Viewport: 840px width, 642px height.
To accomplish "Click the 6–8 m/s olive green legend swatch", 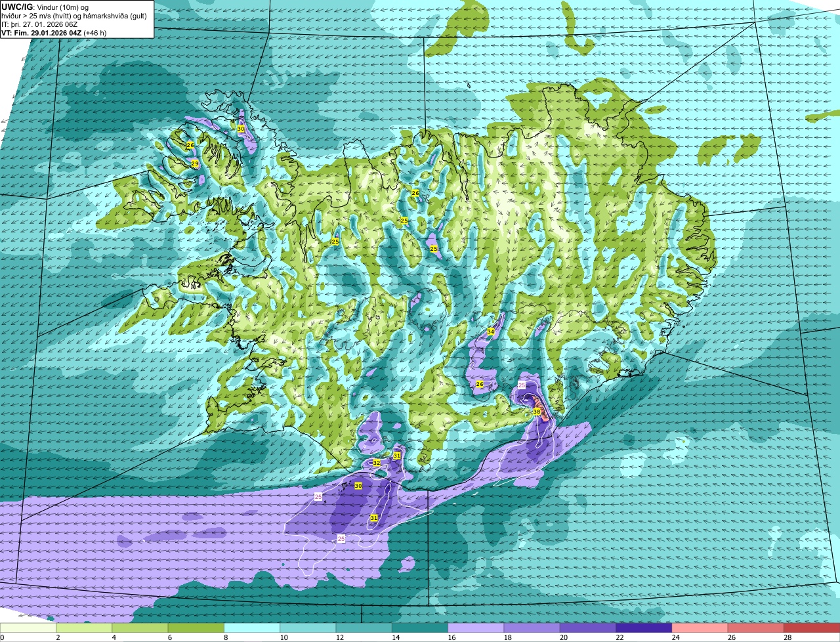I will pyautogui.click(x=196, y=628).
